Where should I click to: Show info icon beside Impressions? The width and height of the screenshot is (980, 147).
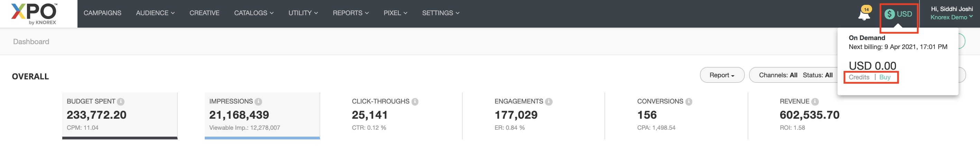tap(258, 101)
